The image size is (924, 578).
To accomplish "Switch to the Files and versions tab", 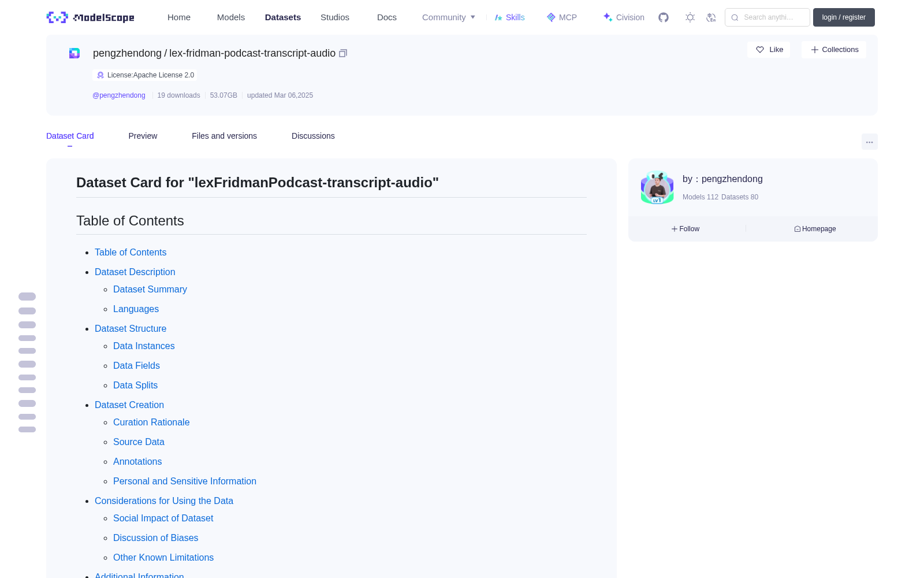I will pos(224,136).
